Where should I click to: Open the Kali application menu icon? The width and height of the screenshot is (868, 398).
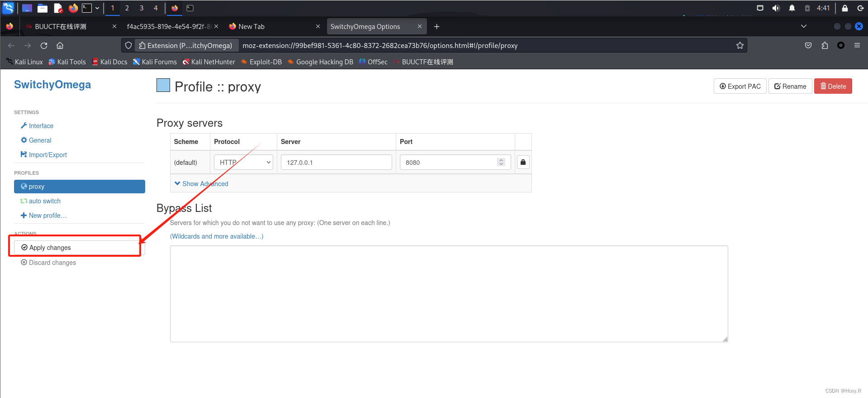pyautogui.click(x=8, y=8)
